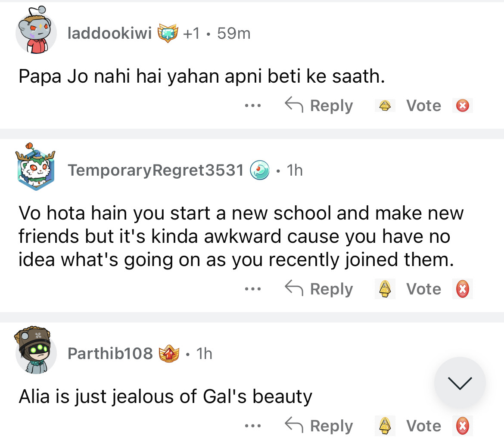View laddookiwi's robot avatar
Viewport: 504px width, 446px height.
pos(36,33)
